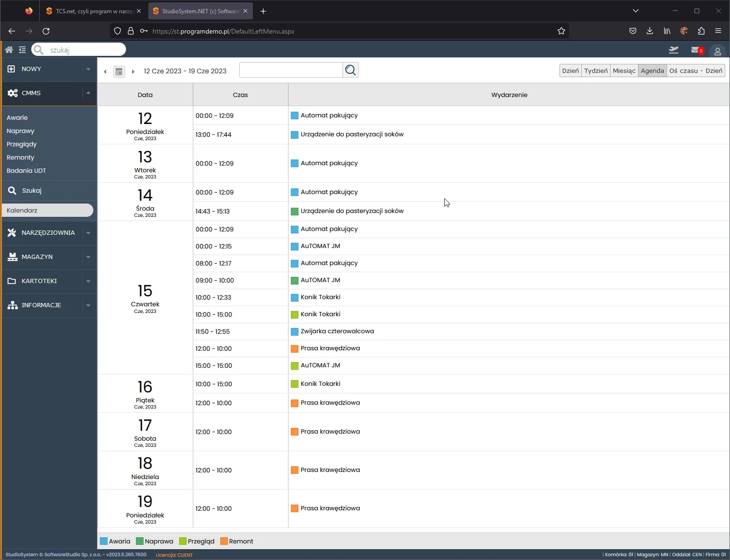Switch to the Tydzień view
730x560 pixels.
click(x=595, y=71)
